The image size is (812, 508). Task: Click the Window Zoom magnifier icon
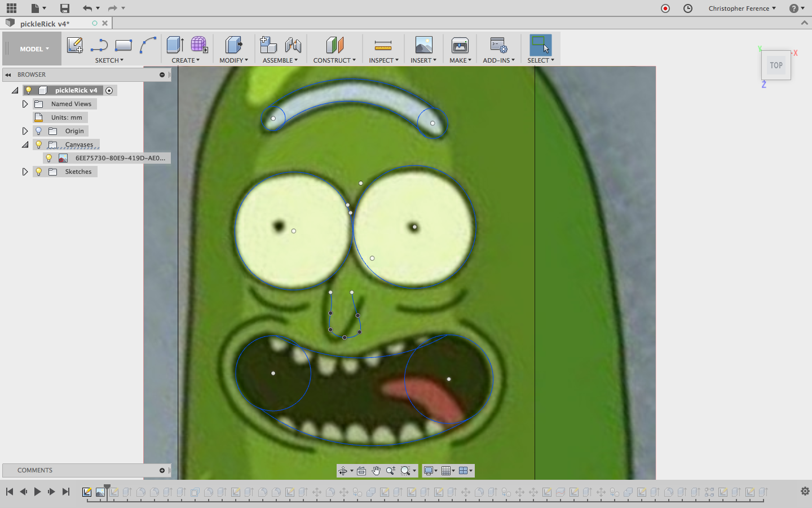[405, 470]
